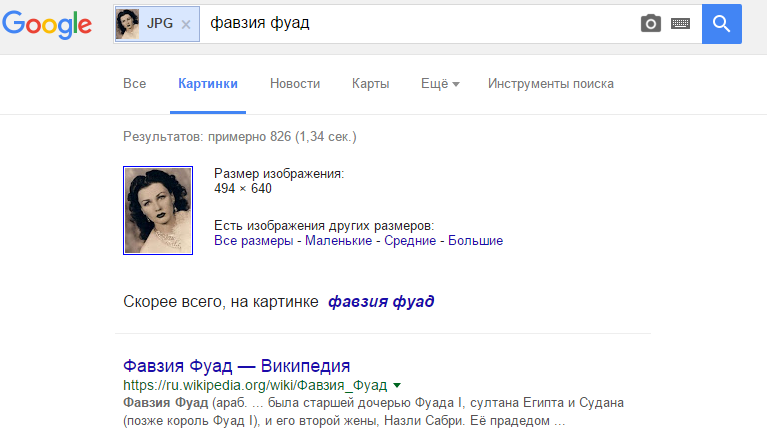Click into the search text field
This screenshot has height=441, width=767.
(420, 23)
